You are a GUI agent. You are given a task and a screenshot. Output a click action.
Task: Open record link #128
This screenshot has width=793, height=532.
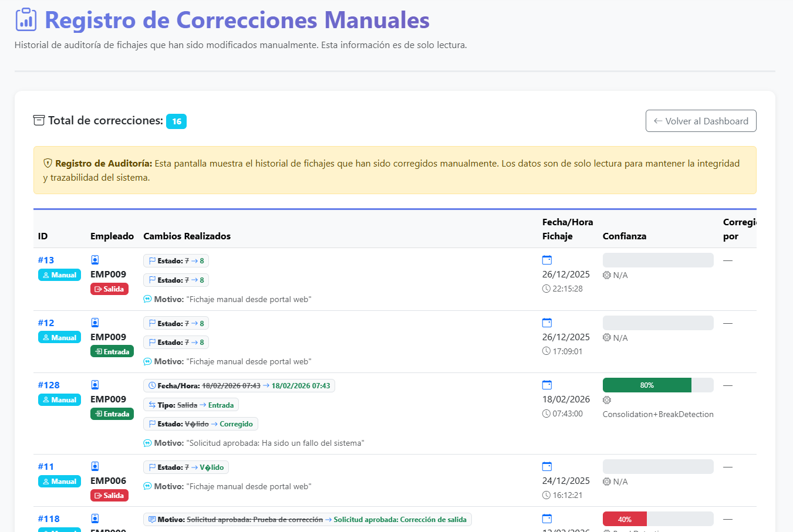49,385
